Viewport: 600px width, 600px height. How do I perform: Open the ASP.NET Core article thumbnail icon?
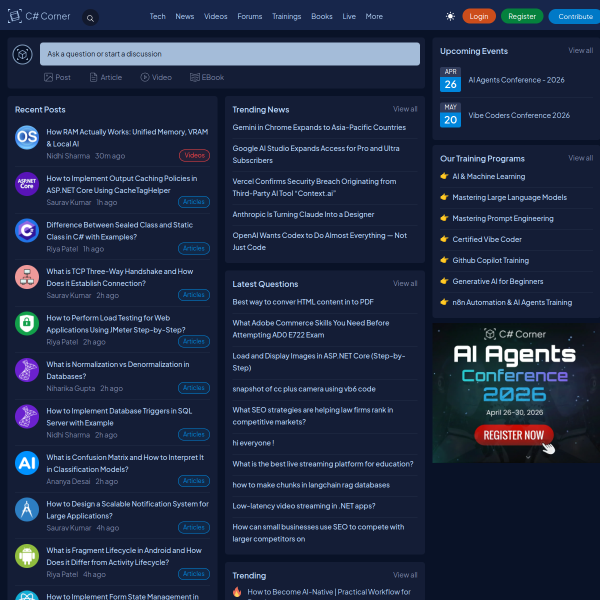[x=27, y=184]
